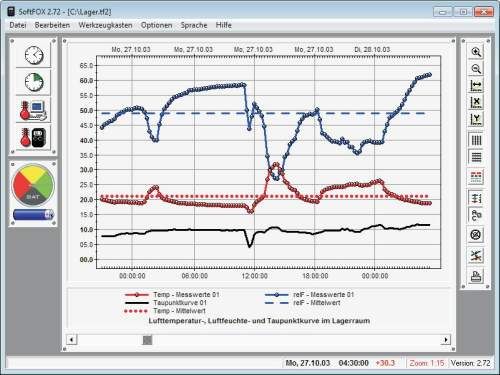Click the Di, 28.10.03 date label above chart
Viewport: 500px width, 375px height.
coord(372,50)
